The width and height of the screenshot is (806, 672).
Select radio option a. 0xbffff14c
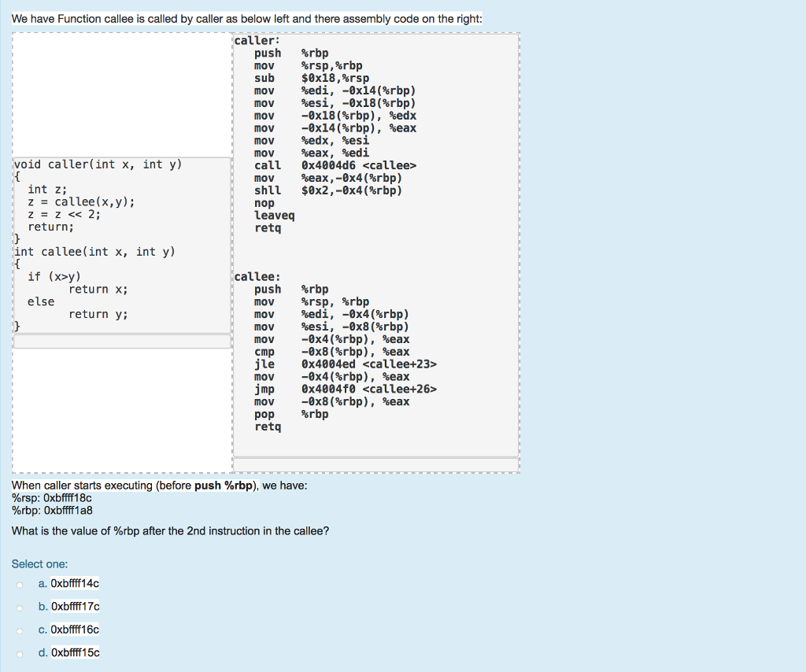pos(20,584)
